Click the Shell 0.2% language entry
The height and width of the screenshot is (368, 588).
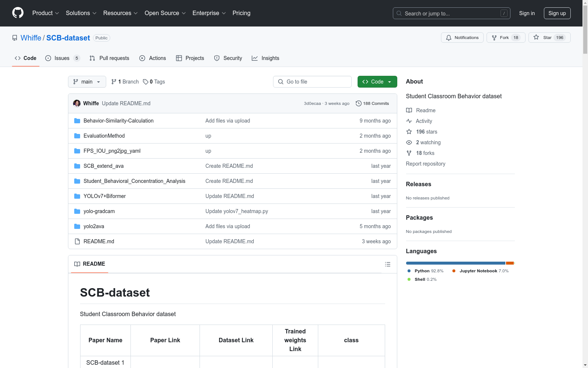pos(422,279)
